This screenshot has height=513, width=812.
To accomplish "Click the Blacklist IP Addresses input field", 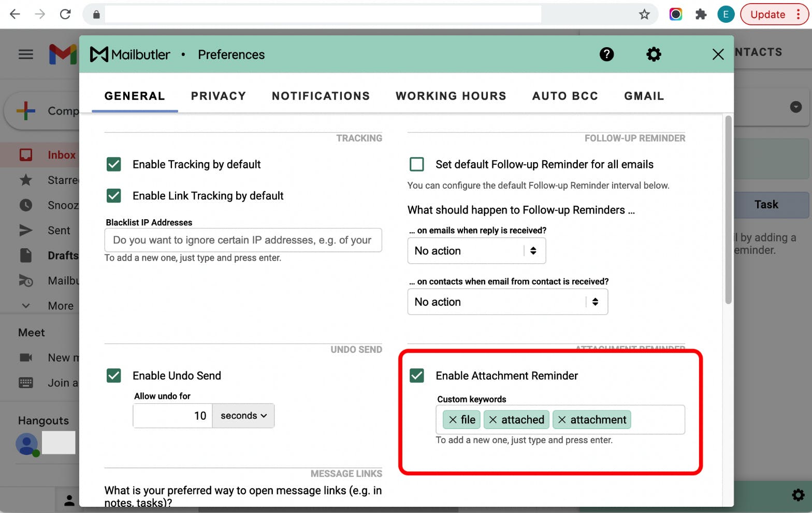I will [x=243, y=240].
